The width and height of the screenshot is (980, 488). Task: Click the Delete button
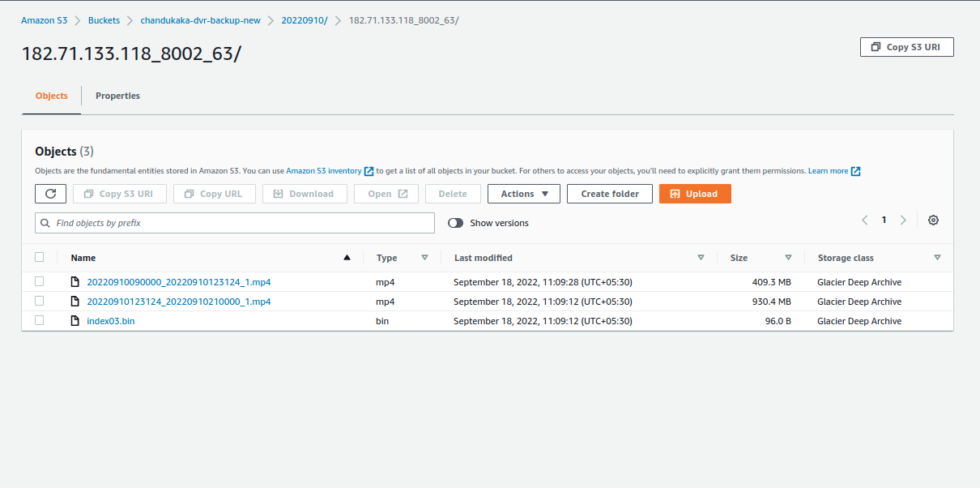[x=453, y=194]
